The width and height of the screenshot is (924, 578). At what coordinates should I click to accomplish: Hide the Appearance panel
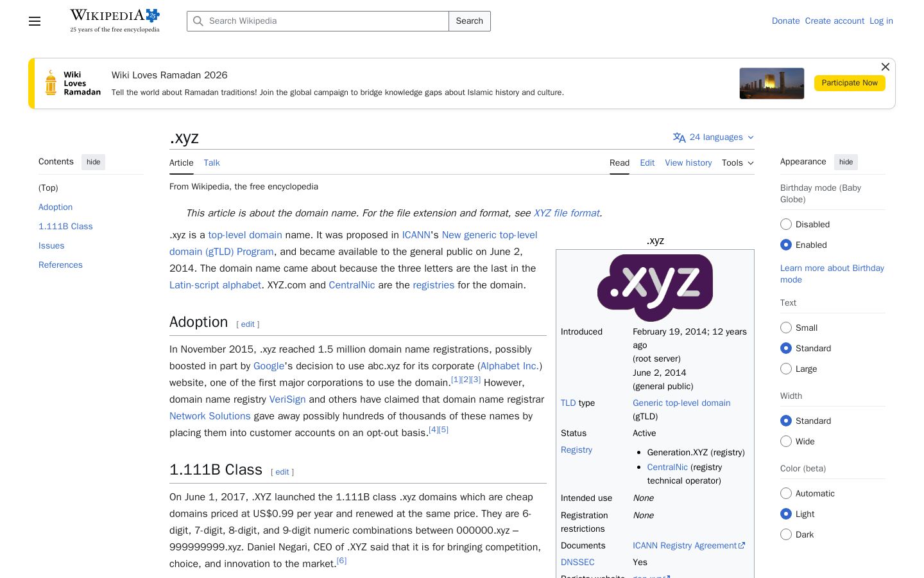pos(846,162)
